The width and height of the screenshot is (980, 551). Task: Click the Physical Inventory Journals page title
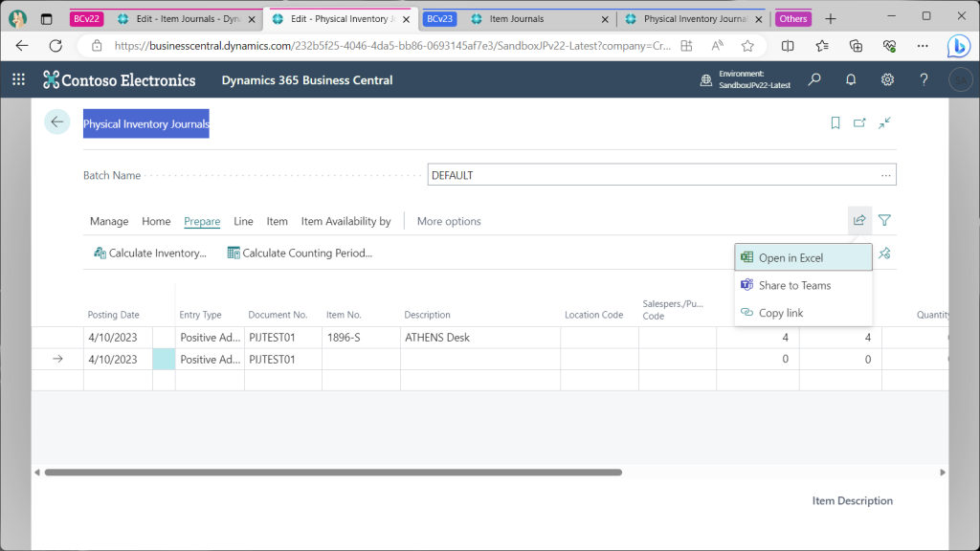point(146,123)
